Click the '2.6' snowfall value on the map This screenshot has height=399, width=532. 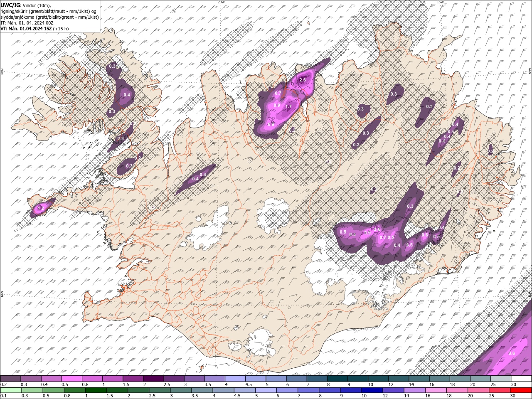tap(303, 80)
